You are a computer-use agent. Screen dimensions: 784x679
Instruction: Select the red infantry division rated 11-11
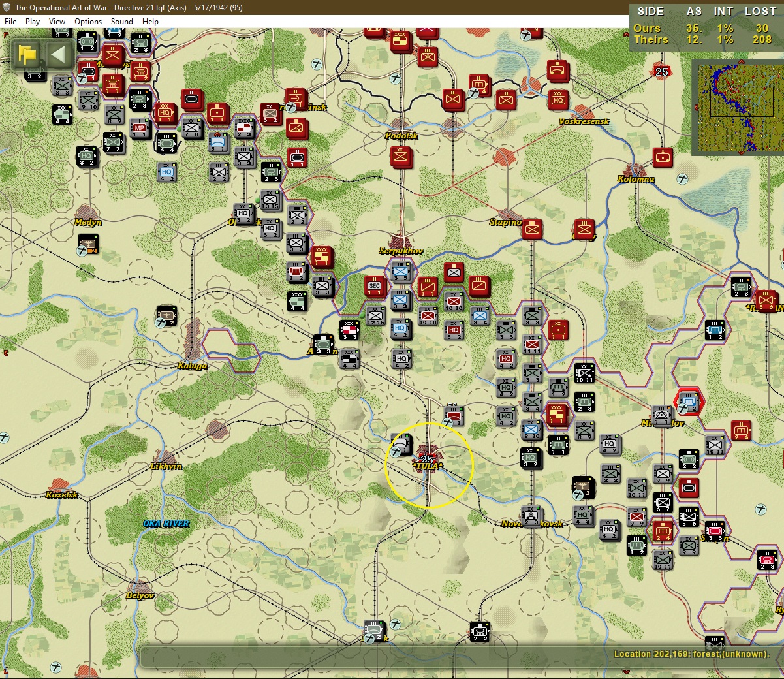(x=532, y=344)
